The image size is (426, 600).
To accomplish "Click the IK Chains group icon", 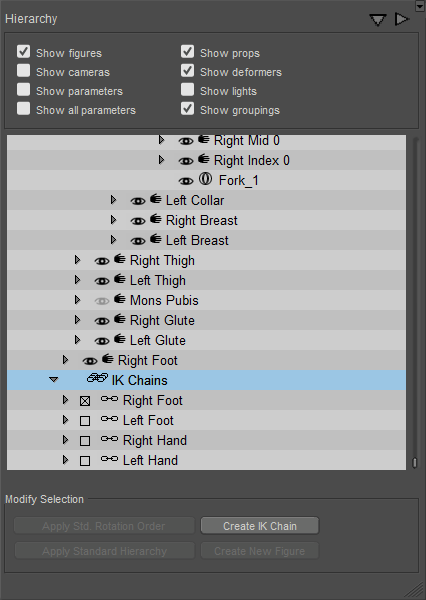I will coord(97,378).
